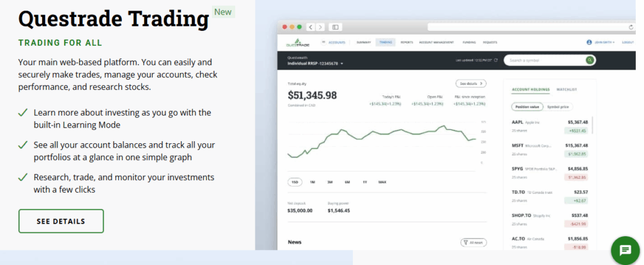Click the browser back arrow
The height and width of the screenshot is (265, 644).
(x=311, y=27)
